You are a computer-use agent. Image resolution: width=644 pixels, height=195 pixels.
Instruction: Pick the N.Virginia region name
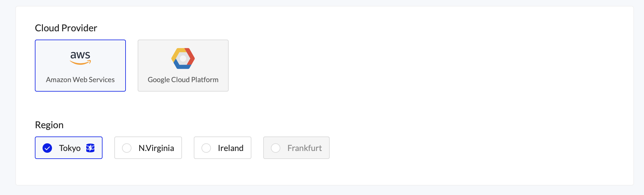tap(156, 148)
